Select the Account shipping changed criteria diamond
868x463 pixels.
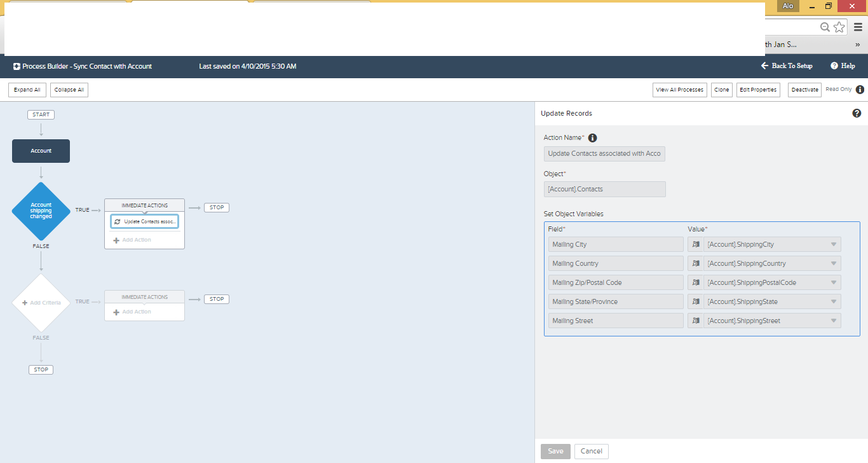pos(41,211)
